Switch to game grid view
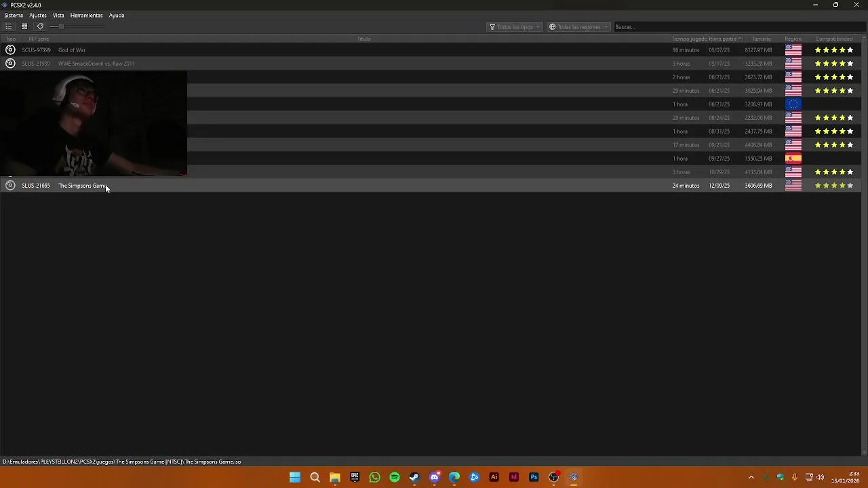The width and height of the screenshot is (868, 488). [24, 26]
